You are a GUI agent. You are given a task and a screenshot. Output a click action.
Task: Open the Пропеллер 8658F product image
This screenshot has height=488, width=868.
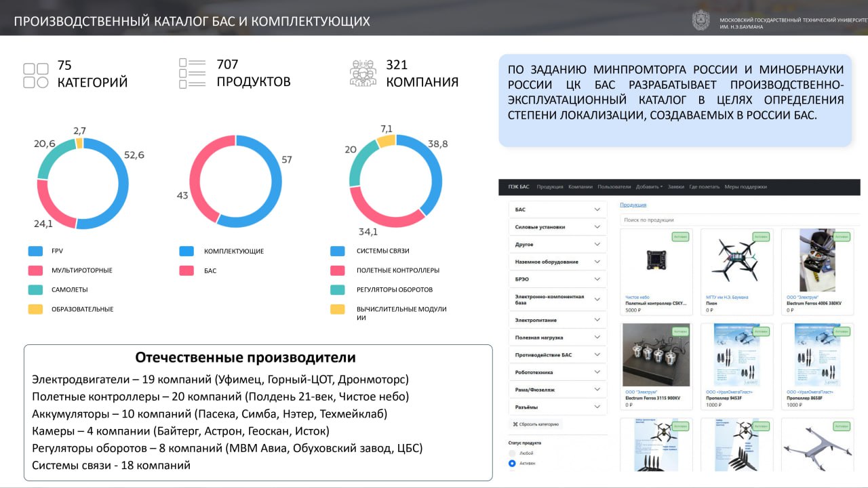tap(818, 355)
